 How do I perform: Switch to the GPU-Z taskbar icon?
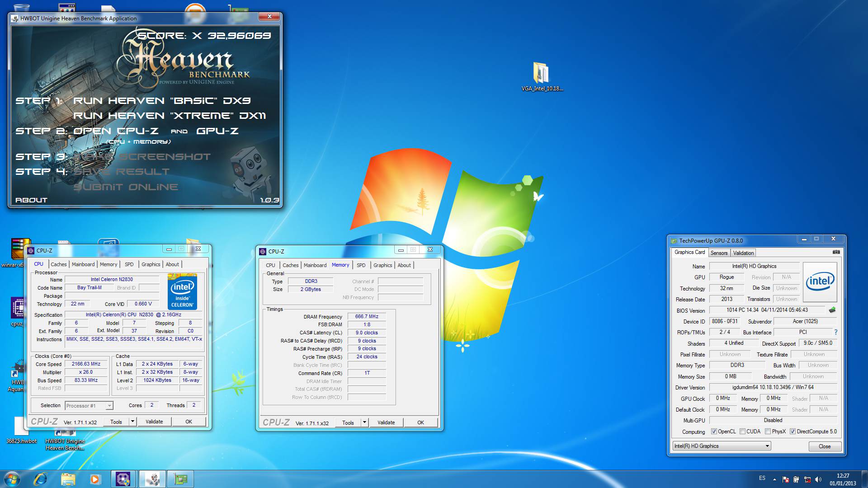(x=180, y=479)
